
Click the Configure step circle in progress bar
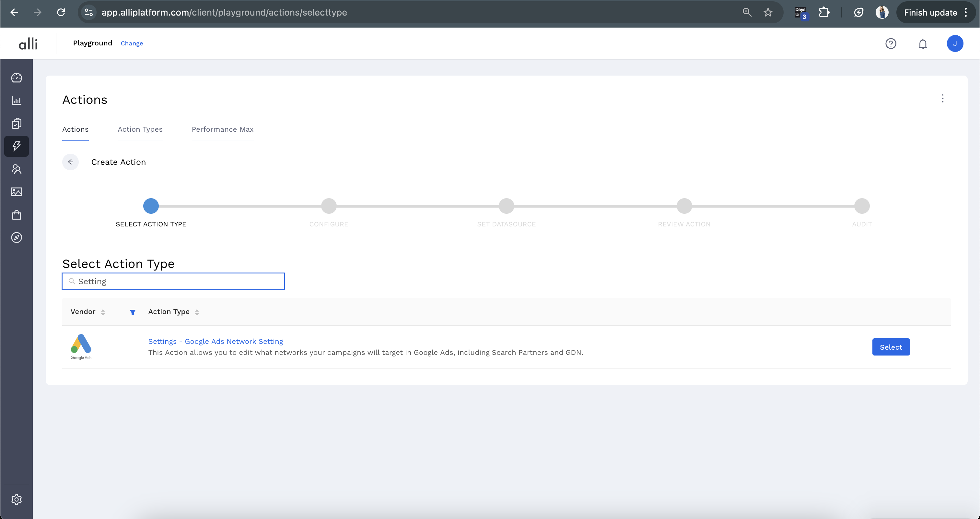(329, 206)
